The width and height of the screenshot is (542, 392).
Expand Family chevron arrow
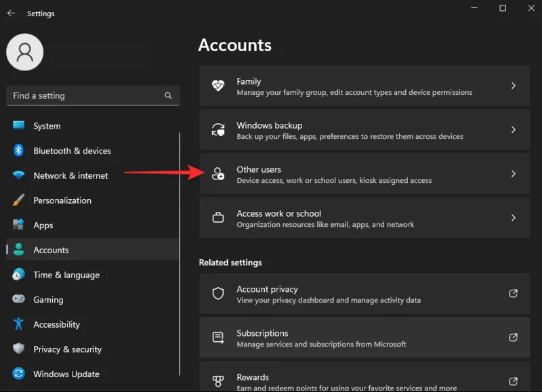click(x=514, y=86)
